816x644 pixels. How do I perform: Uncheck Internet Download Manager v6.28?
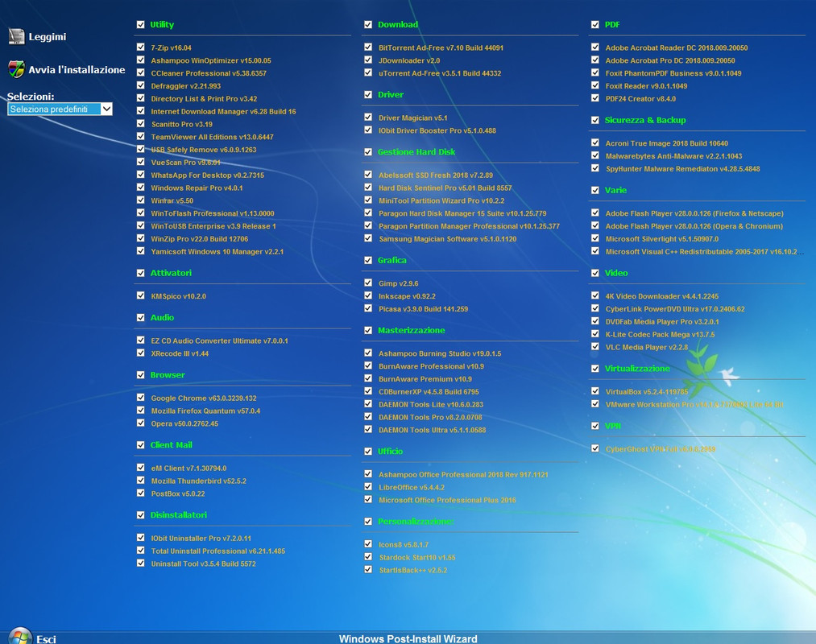click(x=140, y=111)
